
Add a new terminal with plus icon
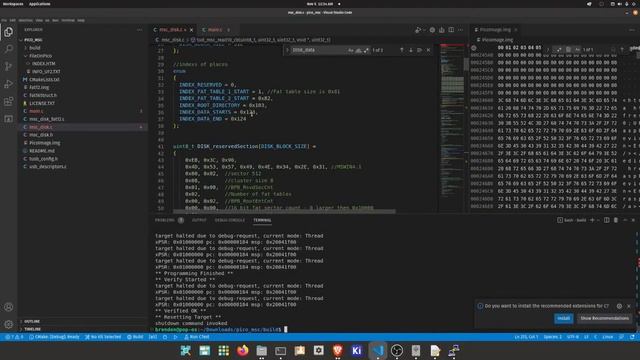pos(592,220)
